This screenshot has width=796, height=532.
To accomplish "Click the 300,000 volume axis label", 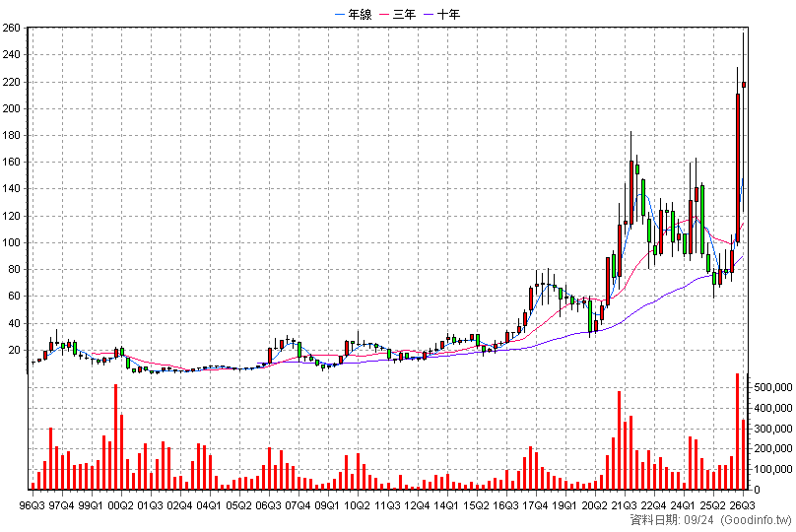I will (x=773, y=429).
